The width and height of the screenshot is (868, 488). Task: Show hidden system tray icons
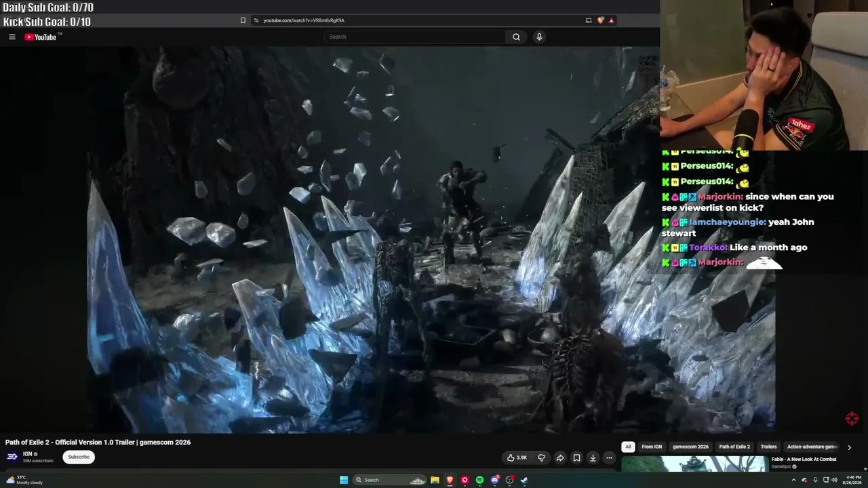(x=793, y=480)
